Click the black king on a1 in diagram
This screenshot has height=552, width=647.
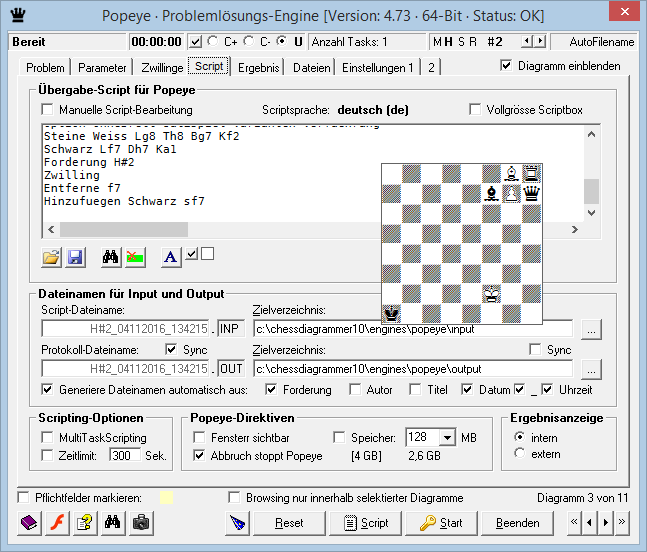tap(392, 314)
